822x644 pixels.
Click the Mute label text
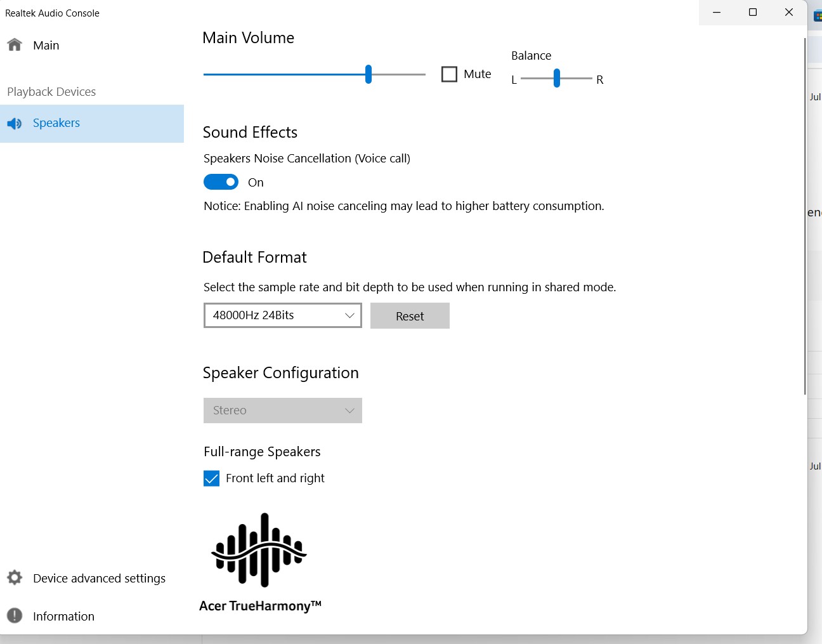pyautogui.click(x=477, y=74)
